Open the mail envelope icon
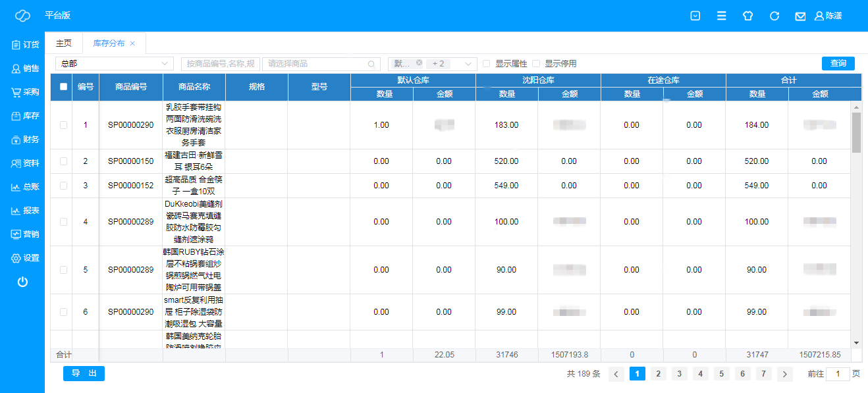 click(800, 16)
